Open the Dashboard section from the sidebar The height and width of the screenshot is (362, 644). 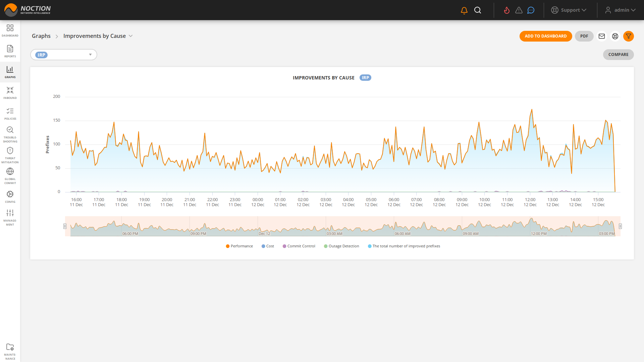pos(10,30)
